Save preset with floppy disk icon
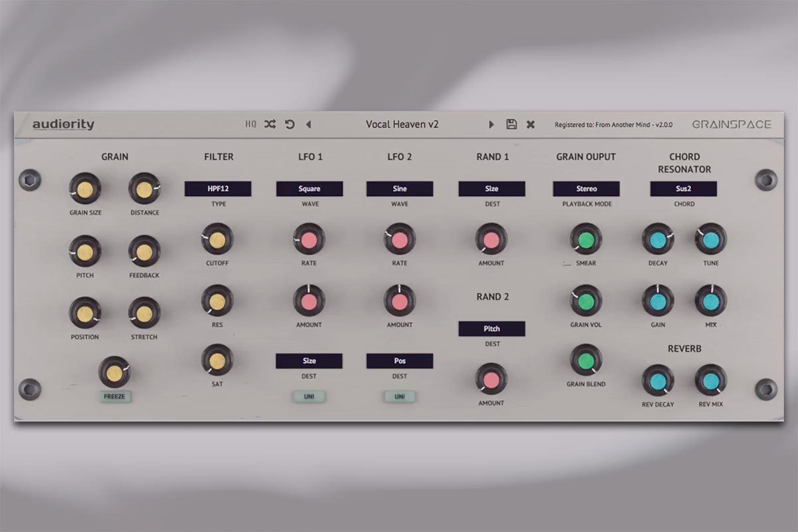 click(511, 124)
